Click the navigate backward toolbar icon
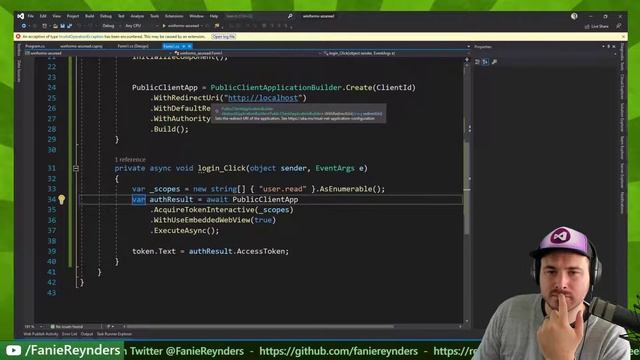 (x=24, y=26)
